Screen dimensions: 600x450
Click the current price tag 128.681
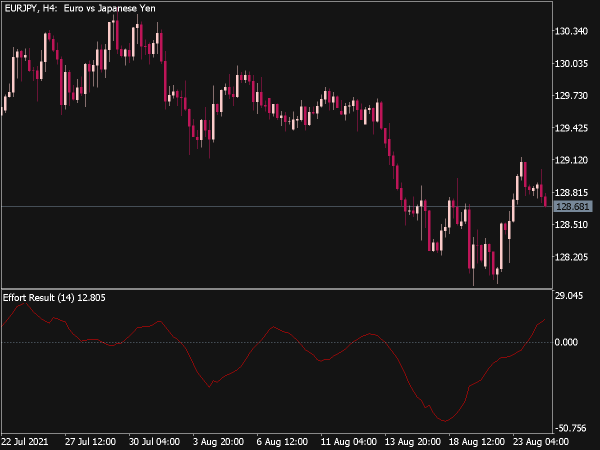click(573, 207)
